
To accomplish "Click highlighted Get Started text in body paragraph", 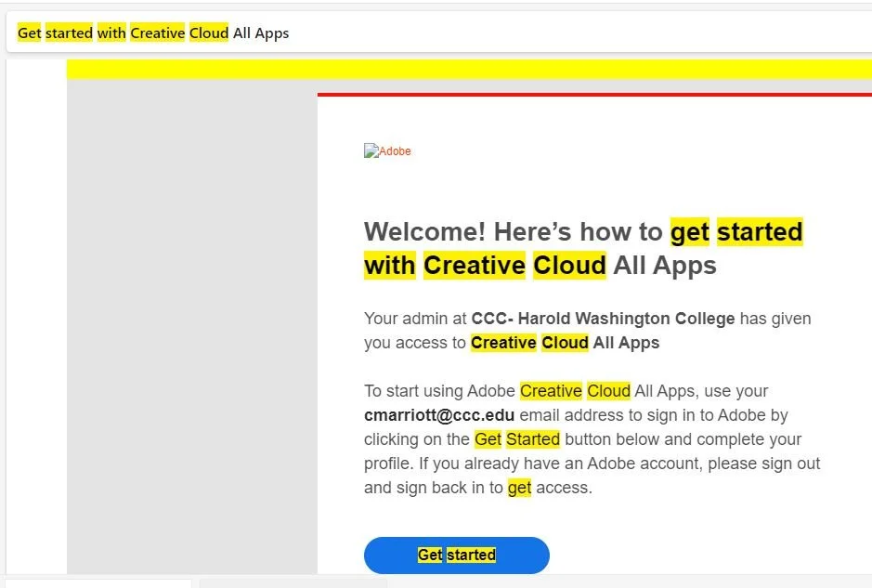I will tap(517, 438).
